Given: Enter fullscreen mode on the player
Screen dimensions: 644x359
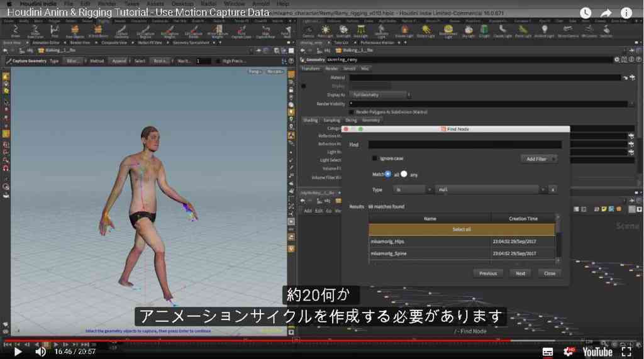Looking at the screenshot, I should pos(626,351).
